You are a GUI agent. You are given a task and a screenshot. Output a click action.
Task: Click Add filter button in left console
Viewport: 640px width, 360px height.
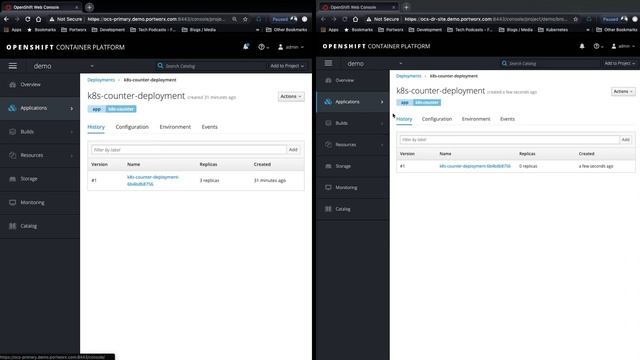point(293,150)
